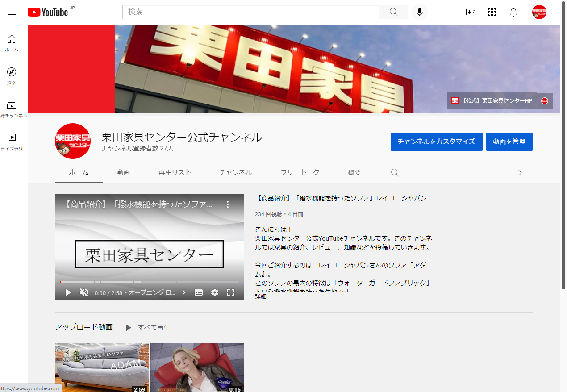This screenshot has height=392, width=567.
Task: Switch to the 動画 tab
Action: coord(124,172)
